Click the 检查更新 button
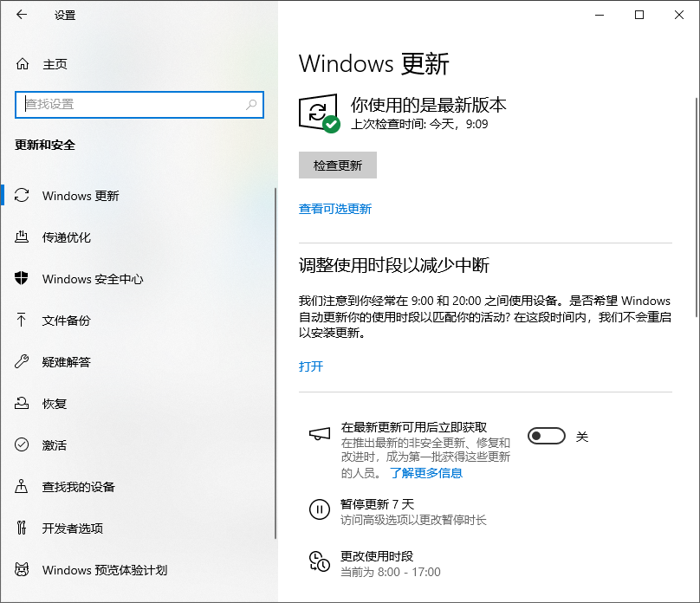The width and height of the screenshot is (700, 603). [x=338, y=165]
